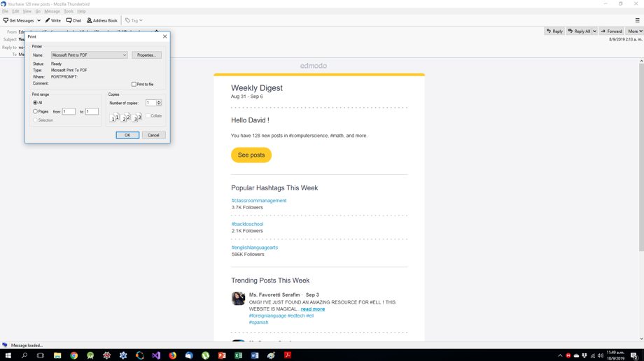Open the notification center icon

point(634,355)
